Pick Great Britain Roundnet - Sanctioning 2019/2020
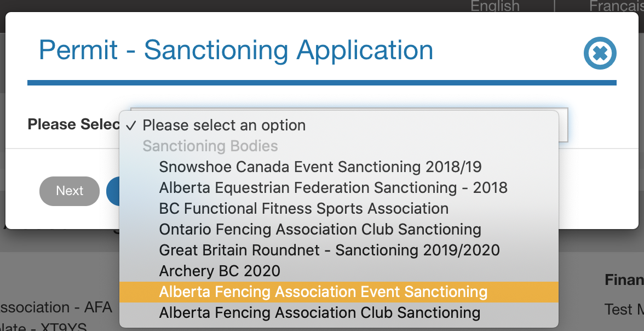Image resolution: width=644 pixels, height=331 pixels. pyautogui.click(x=329, y=250)
